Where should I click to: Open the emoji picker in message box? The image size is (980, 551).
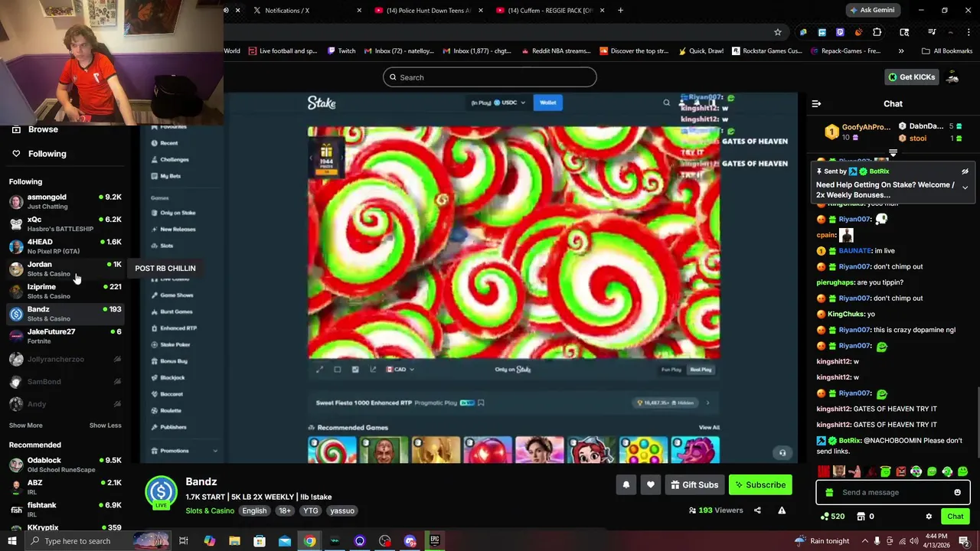957,492
